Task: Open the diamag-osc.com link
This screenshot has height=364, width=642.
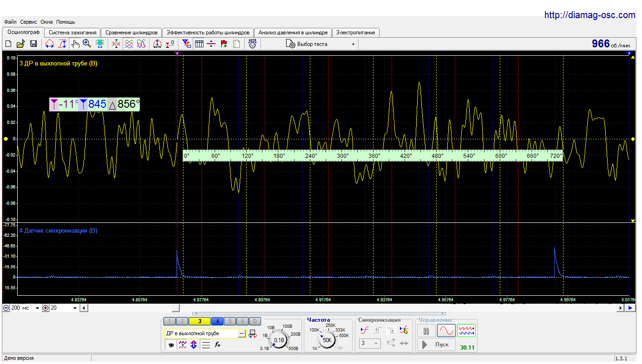Action: tap(590, 15)
